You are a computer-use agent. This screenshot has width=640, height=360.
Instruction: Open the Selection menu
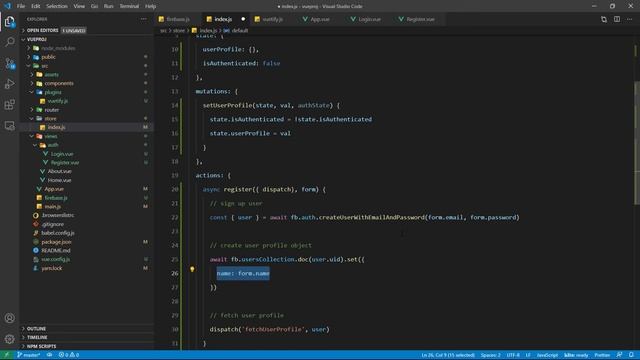tap(57, 6)
